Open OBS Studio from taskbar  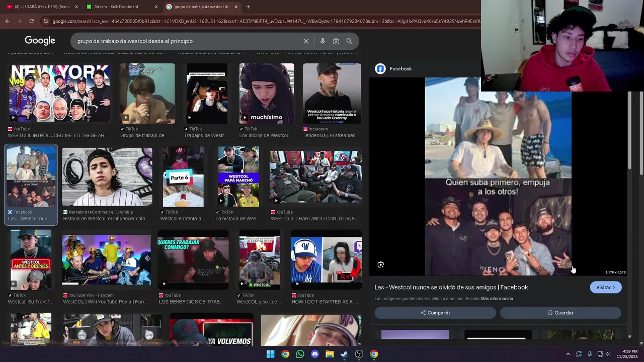[359, 354]
